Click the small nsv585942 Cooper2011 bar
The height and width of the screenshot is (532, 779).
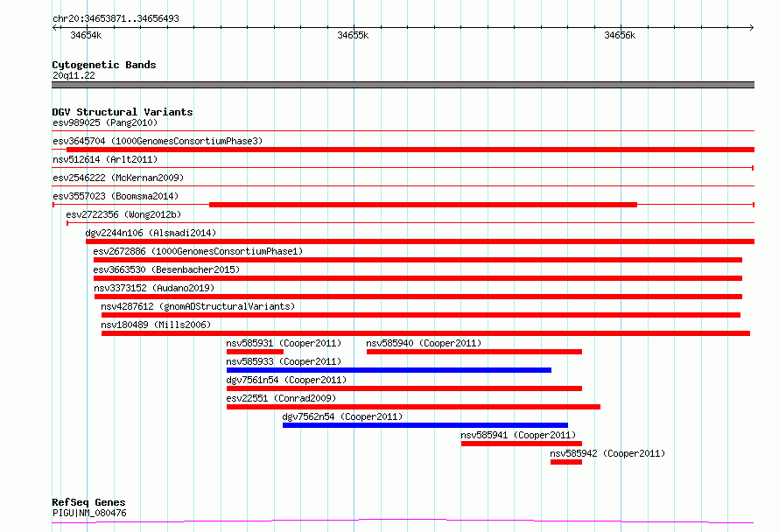[566, 462]
